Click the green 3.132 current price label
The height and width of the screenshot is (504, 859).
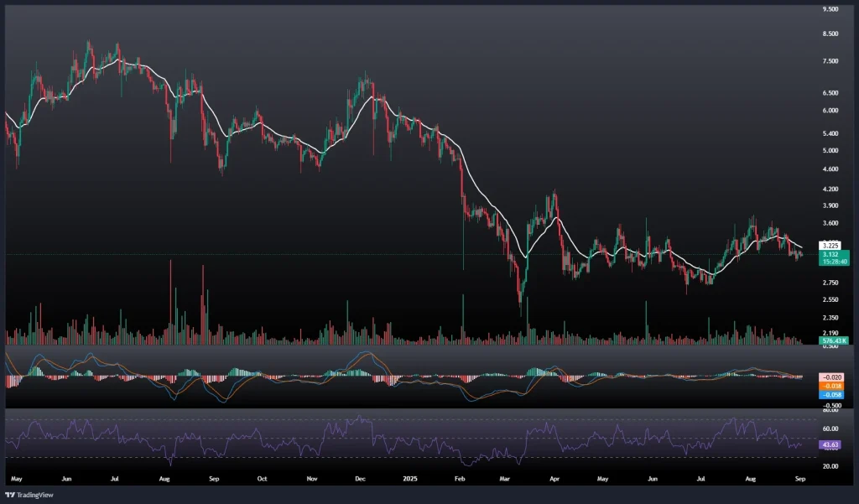click(x=807, y=253)
